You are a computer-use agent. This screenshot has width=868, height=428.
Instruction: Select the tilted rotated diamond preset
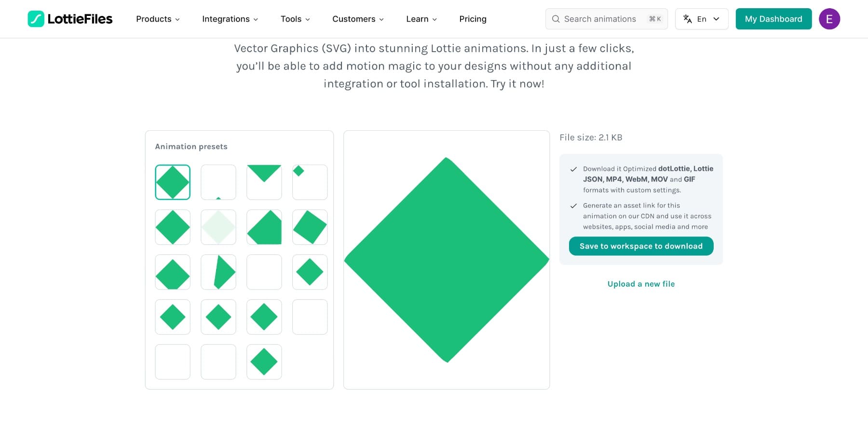coord(310,227)
